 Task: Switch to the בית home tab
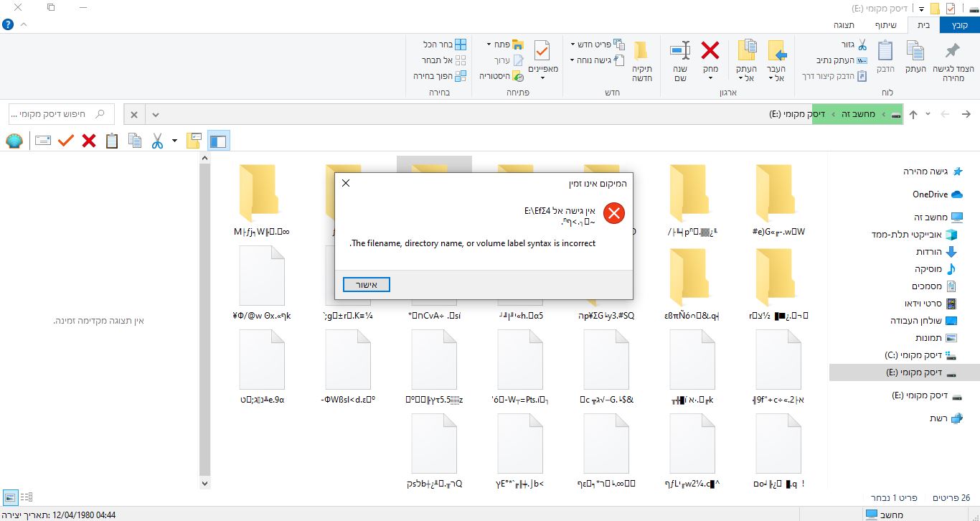(923, 24)
